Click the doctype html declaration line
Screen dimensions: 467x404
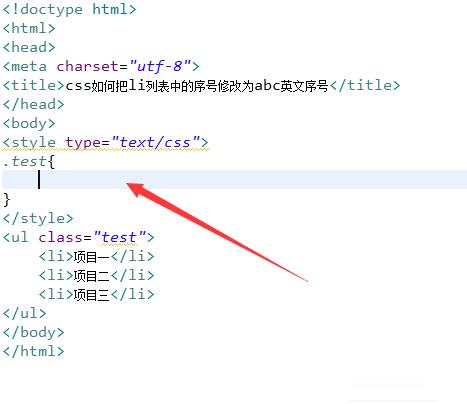tap(70, 9)
